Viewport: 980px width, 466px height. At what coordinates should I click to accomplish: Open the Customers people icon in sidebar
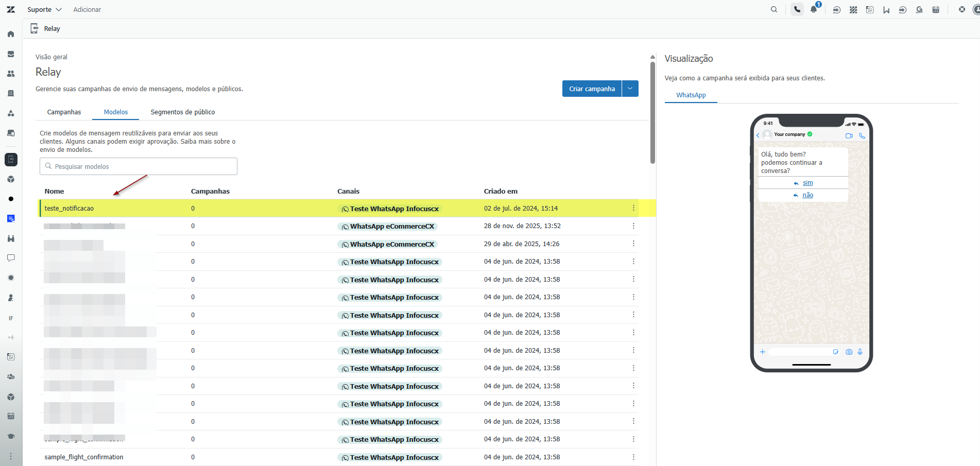[x=11, y=74]
